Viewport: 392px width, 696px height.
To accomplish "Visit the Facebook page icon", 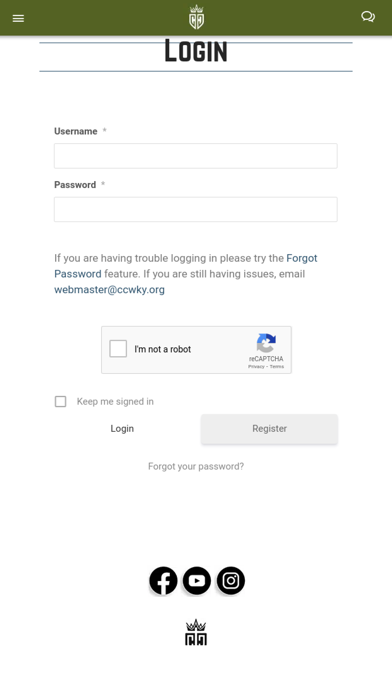I will point(163,581).
